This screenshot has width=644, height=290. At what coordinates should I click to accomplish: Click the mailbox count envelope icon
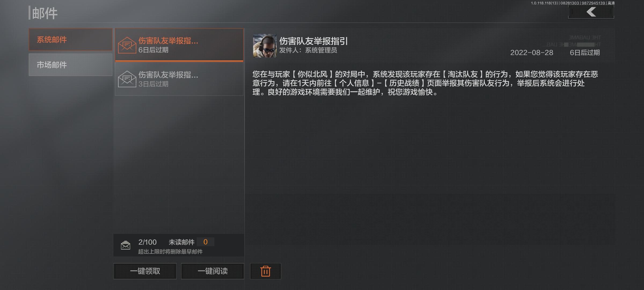(x=126, y=245)
